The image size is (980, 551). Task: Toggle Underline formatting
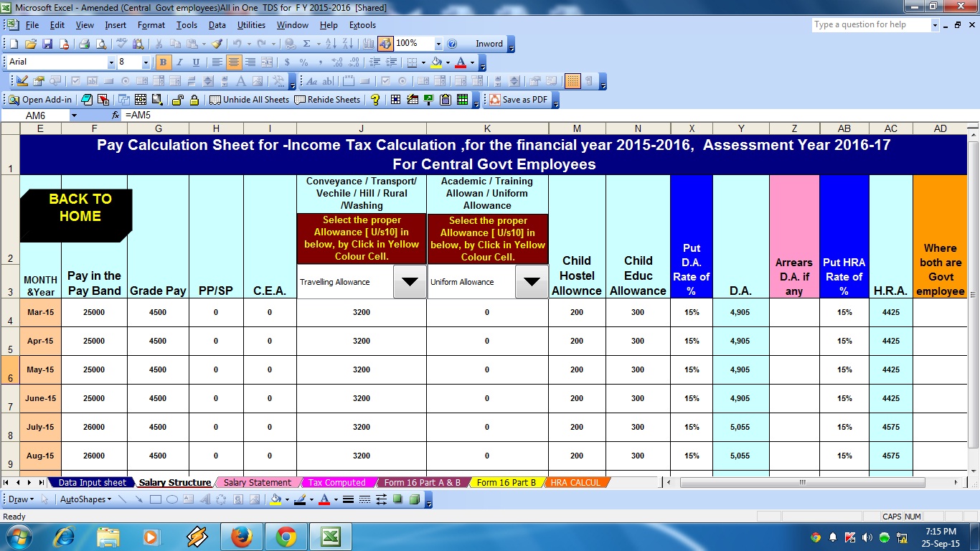tap(196, 62)
